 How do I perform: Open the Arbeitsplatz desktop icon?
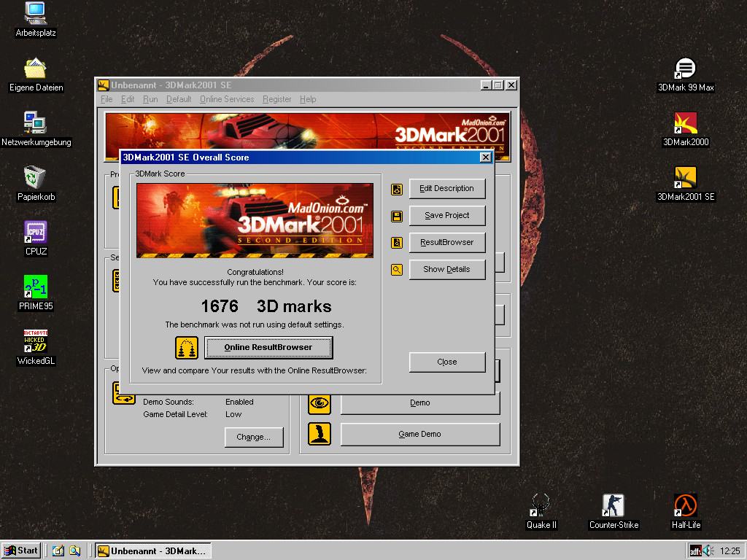(35, 20)
